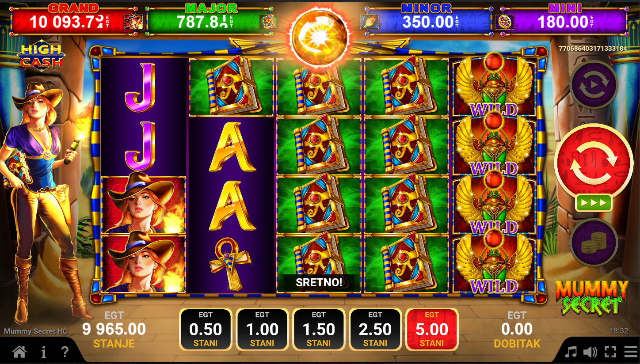Image resolution: width=640 pixels, height=364 pixels.
Task: Toggle the green turbo speed arrows
Action: [x=594, y=203]
